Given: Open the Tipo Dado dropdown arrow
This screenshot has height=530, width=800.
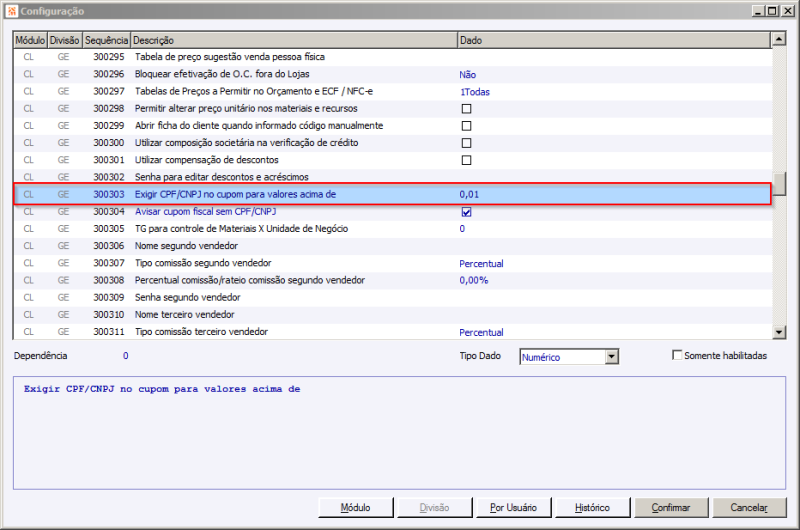Looking at the screenshot, I should pos(612,357).
